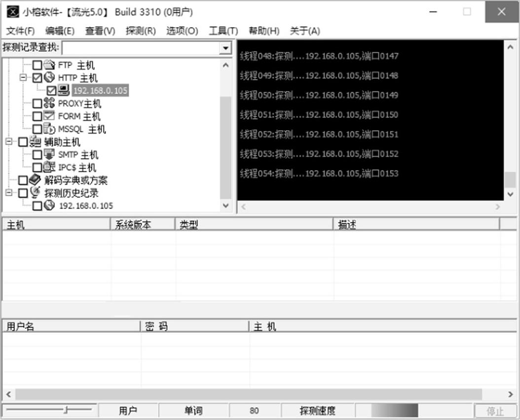Check the PROXY主机 checkbox

click(x=37, y=104)
